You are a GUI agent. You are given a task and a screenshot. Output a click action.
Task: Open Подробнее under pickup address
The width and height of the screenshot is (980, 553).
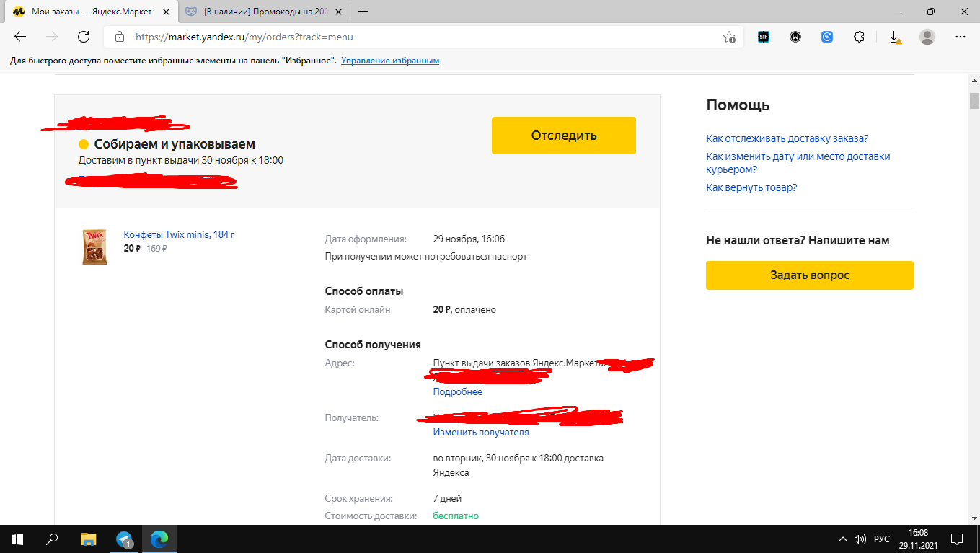[x=458, y=392]
